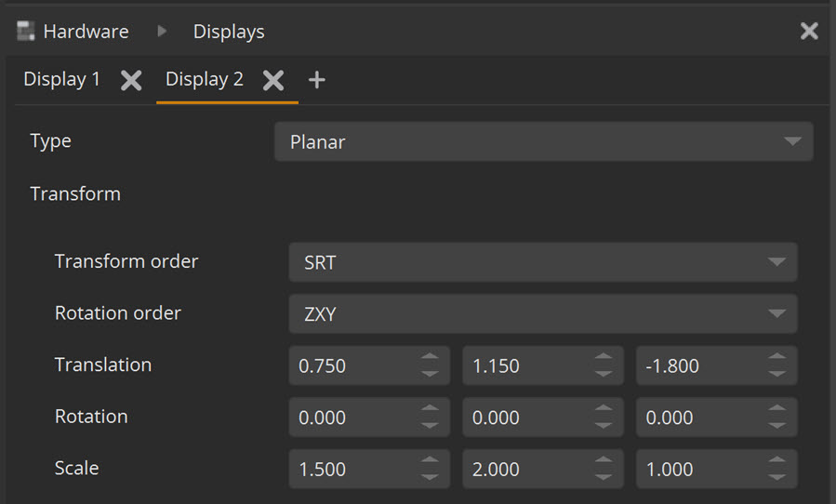836x504 pixels.
Task: Add a new display tab
Action: [317, 80]
